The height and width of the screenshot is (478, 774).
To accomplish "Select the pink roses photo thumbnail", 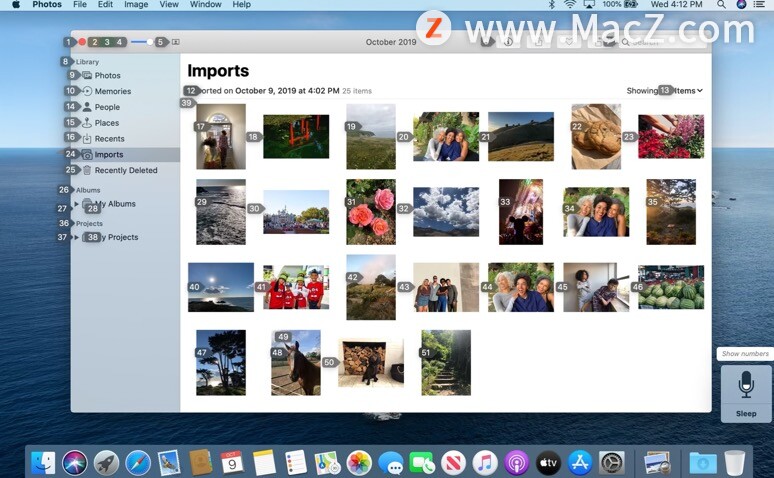I will coord(371,212).
